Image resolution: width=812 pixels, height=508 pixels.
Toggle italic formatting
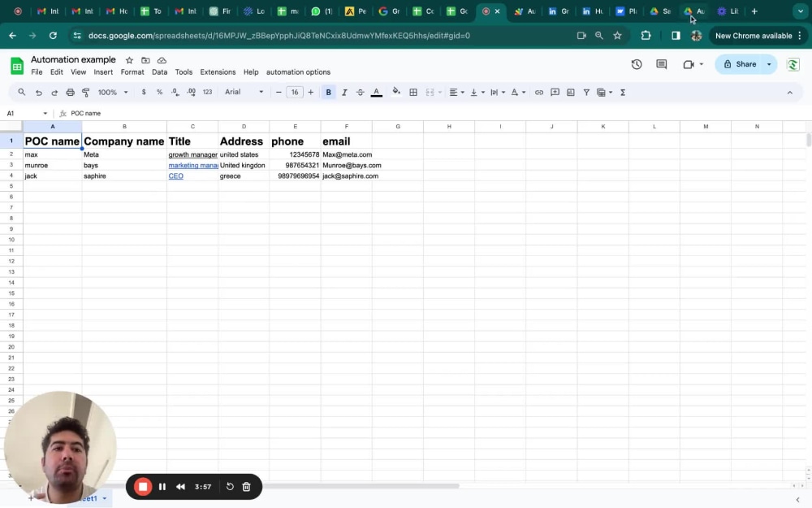343,92
